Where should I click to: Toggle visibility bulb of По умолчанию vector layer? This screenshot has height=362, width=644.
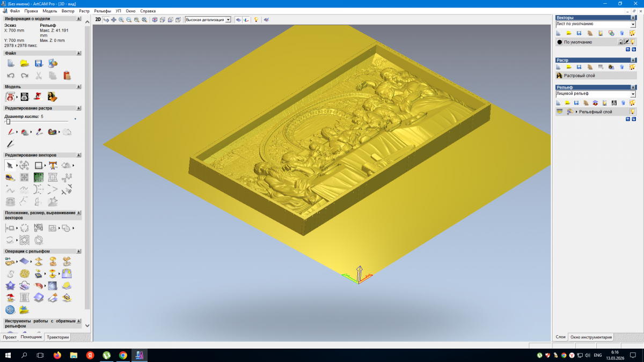point(632,42)
